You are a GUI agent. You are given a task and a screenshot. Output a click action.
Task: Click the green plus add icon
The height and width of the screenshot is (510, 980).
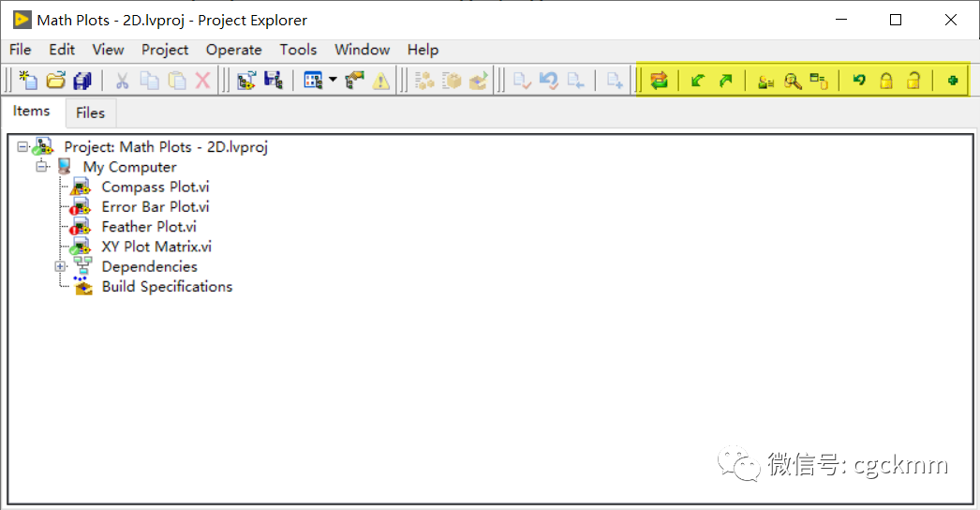click(x=953, y=80)
